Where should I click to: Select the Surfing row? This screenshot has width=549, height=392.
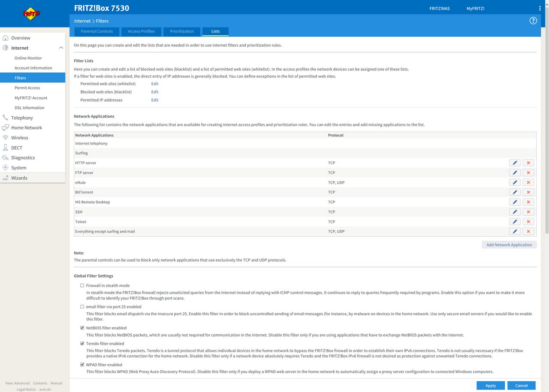click(305, 153)
